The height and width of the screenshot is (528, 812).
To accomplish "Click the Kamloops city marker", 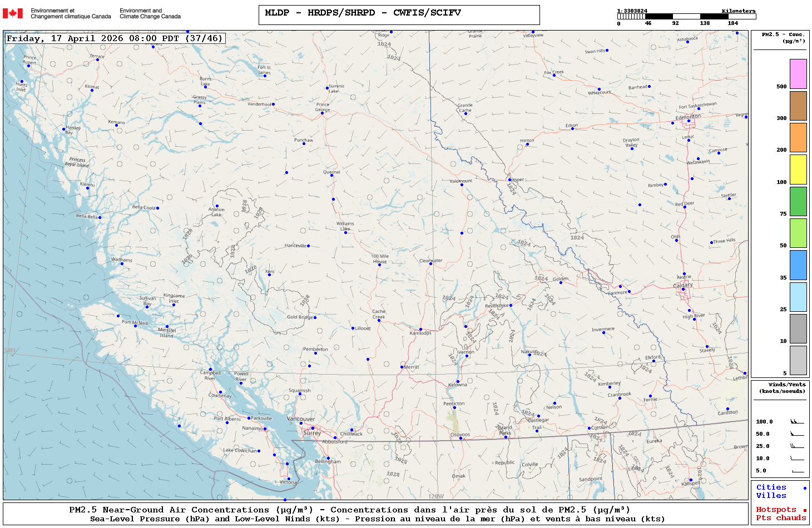I will point(420,330).
